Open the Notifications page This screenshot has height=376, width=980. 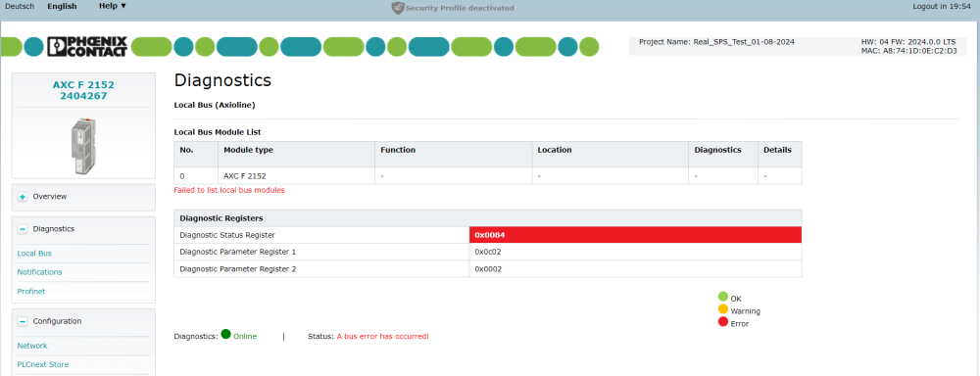39,272
